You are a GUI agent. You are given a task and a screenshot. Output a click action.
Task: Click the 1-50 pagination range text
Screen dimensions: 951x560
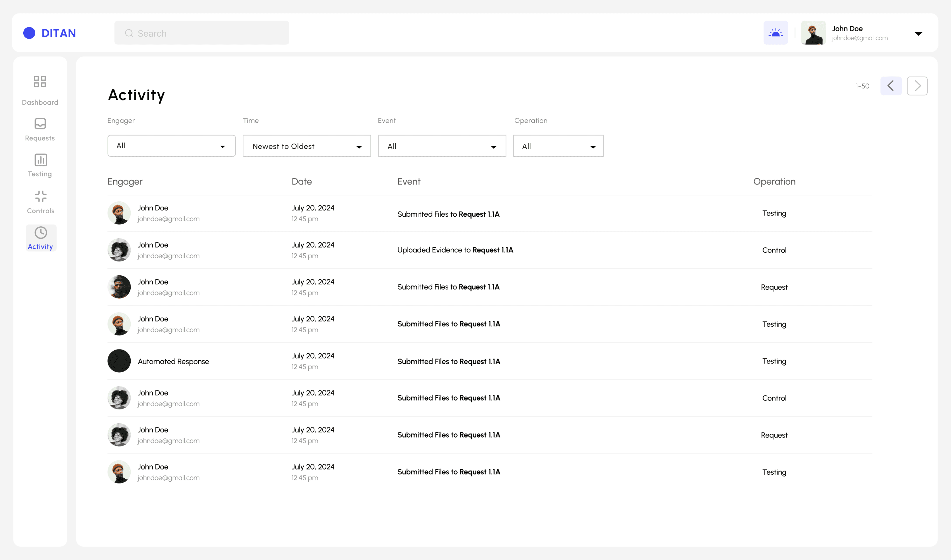(x=862, y=86)
